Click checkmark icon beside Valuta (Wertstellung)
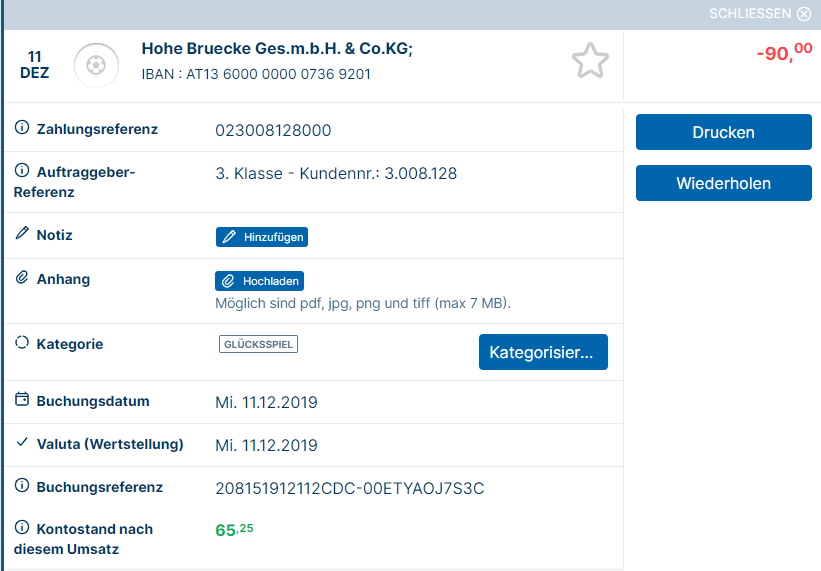Image resolution: width=821 pixels, height=571 pixels. click(22, 442)
